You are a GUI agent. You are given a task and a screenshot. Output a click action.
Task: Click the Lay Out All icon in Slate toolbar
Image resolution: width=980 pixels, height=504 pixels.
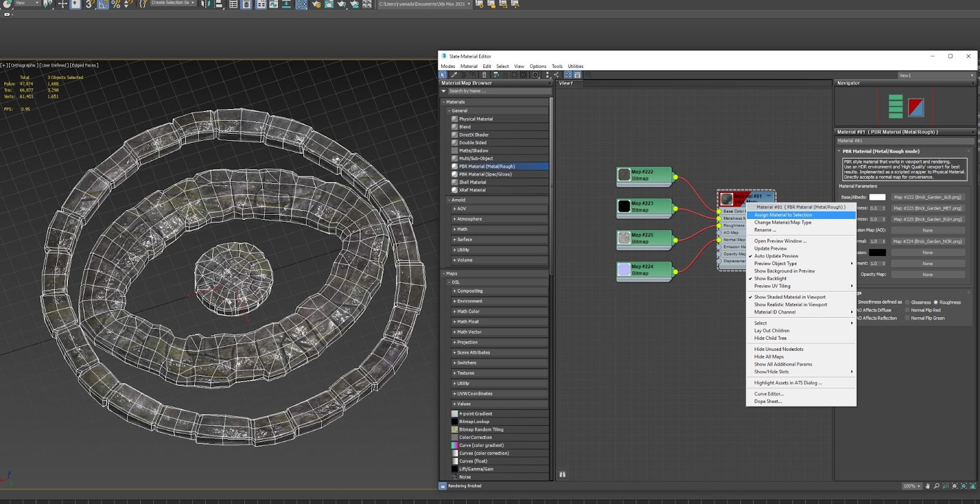pos(548,75)
